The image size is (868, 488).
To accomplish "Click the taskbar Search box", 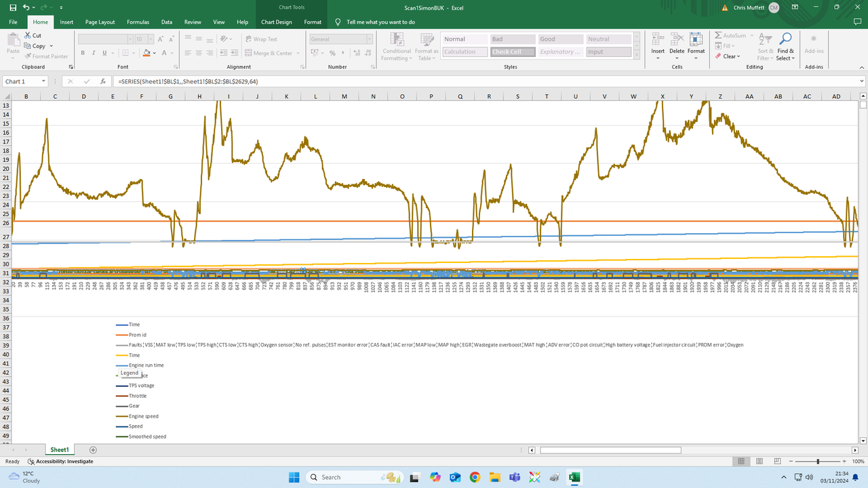I will click(x=355, y=477).
